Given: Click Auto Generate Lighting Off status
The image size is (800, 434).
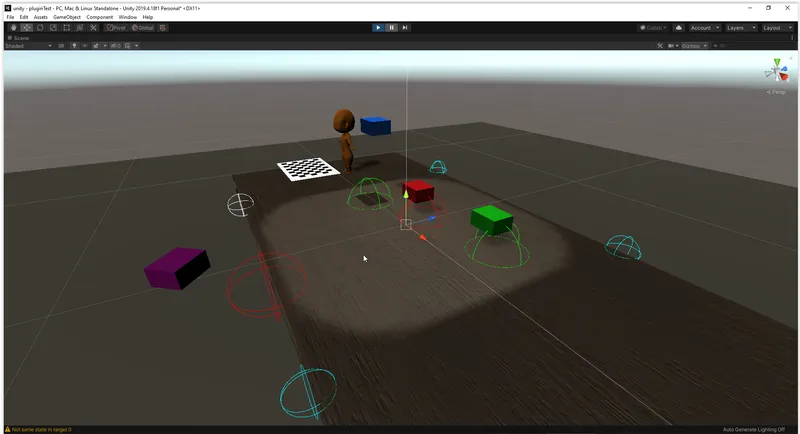Looking at the screenshot, I should (x=754, y=429).
